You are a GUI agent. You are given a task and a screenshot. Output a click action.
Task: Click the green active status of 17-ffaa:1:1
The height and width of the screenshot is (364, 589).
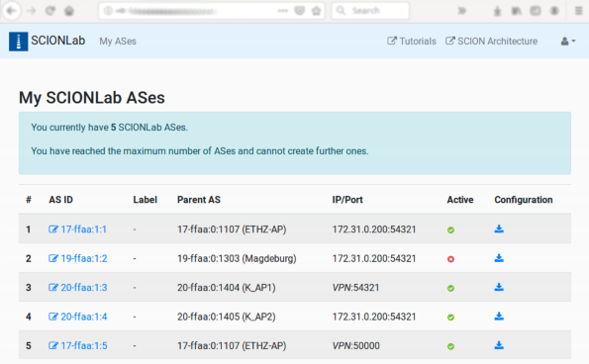click(x=450, y=230)
